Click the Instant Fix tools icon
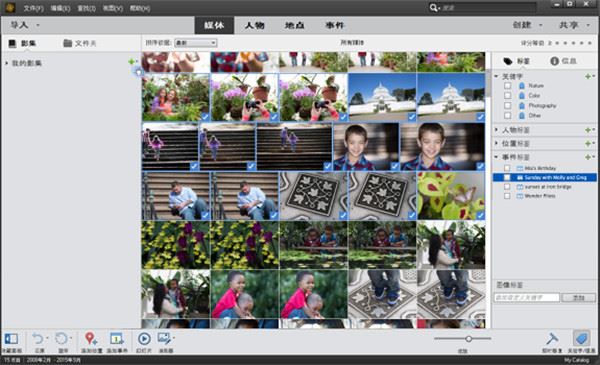 [x=552, y=339]
